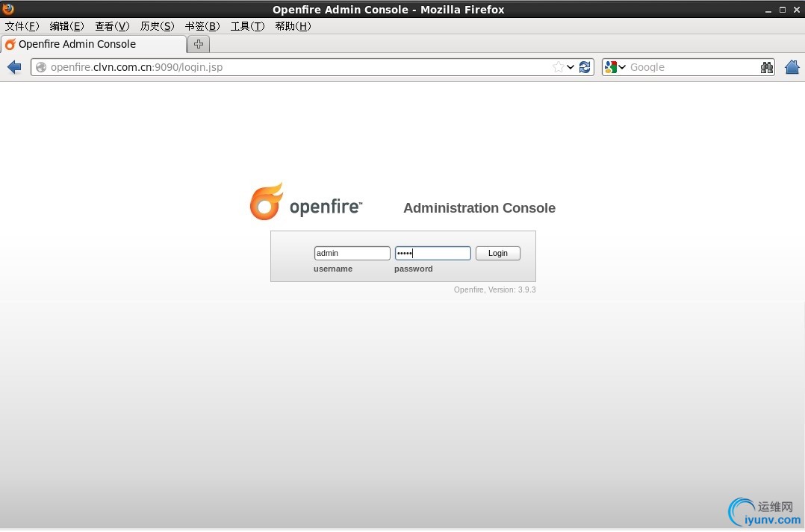Image resolution: width=805 pixels, height=532 pixels.
Task: Click the username field containing admin
Action: click(x=352, y=253)
